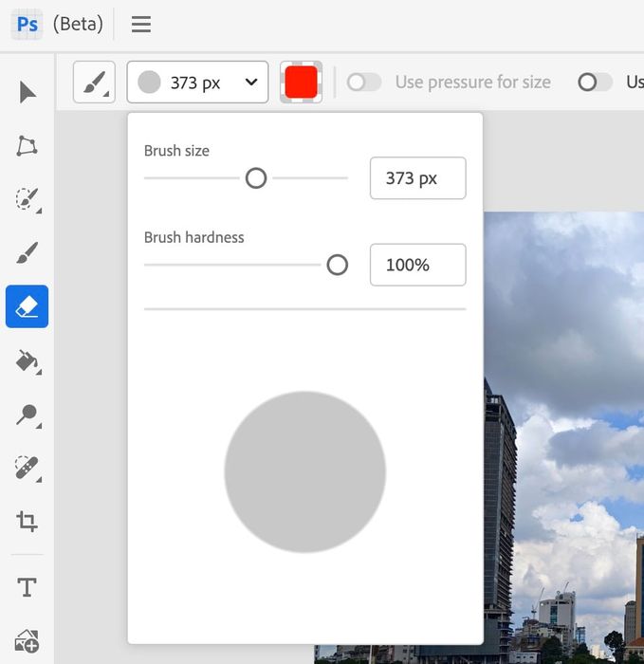Open the Photoshop Beta home logo
Image resolution: width=644 pixels, height=664 pixels.
point(28,24)
